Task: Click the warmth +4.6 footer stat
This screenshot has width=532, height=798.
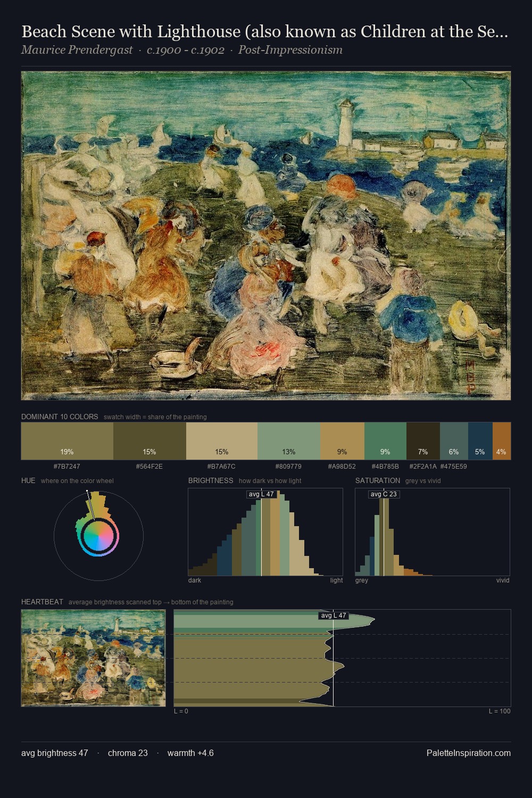Action: pos(190,753)
